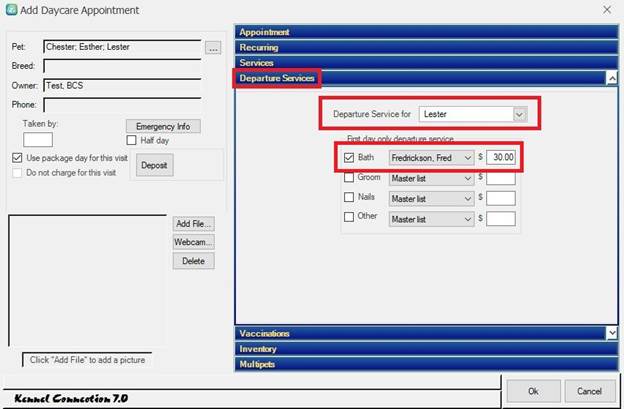The image size is (624, 409).
Task: Click the Kennel Connection 7.0 status text
Action: 71,398
